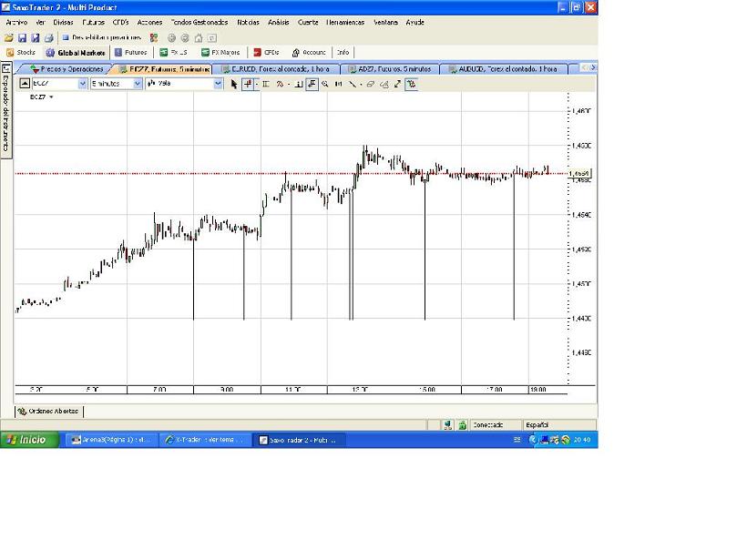Switch to X-Trader taskbar window

[x=205, y=440]
